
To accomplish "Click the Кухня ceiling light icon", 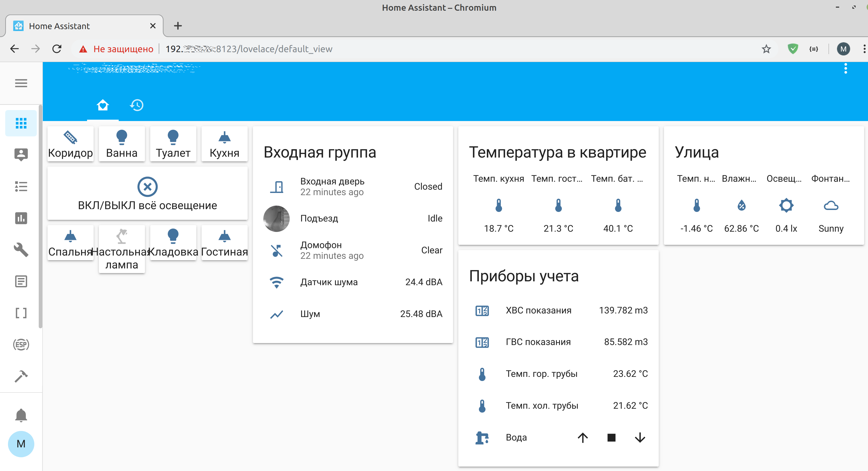I will click(x=225, y=138).
